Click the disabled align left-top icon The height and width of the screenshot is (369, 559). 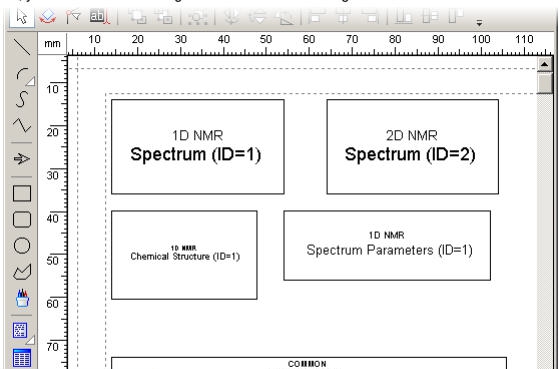coord(316,16)
